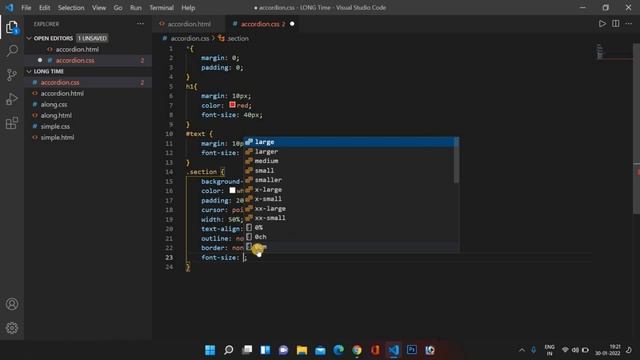Click the Visual Studio Code taskbar icon

(x=393, y=350)
